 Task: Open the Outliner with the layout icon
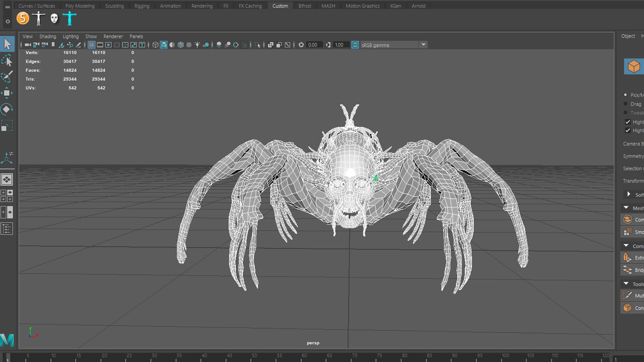pos(7,229)
